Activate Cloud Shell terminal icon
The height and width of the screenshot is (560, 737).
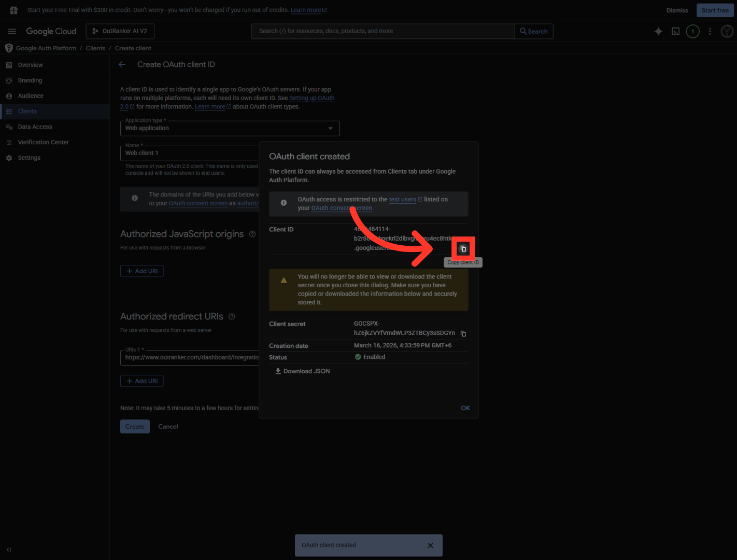point(675,31)
